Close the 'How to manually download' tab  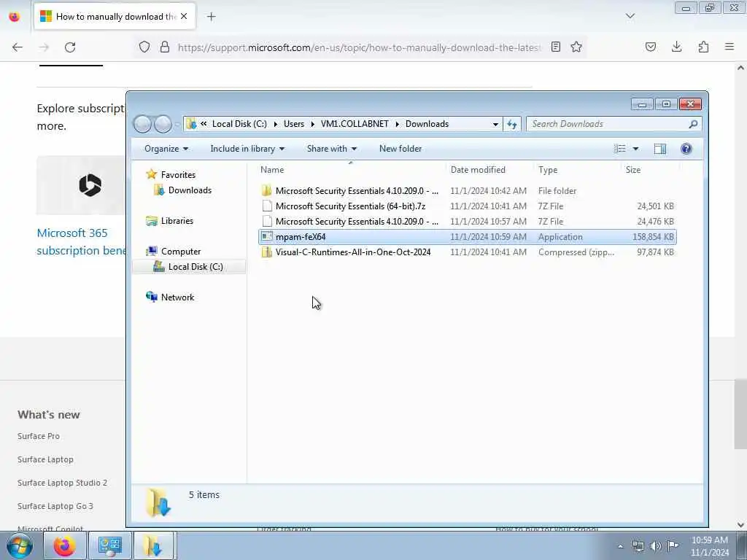[184, 16]
